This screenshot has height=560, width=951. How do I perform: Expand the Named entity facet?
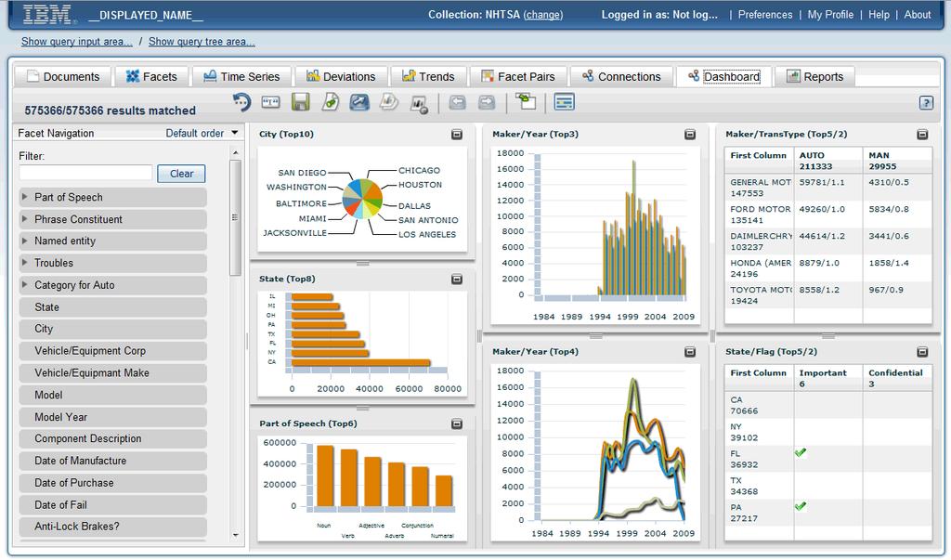click(x=24, y=241)
